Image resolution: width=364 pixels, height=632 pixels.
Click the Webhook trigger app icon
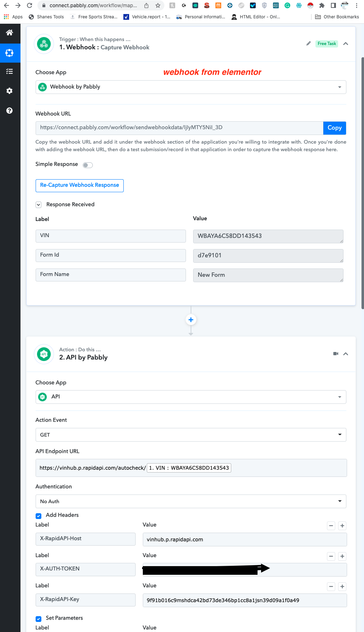(x=44, y=44)
